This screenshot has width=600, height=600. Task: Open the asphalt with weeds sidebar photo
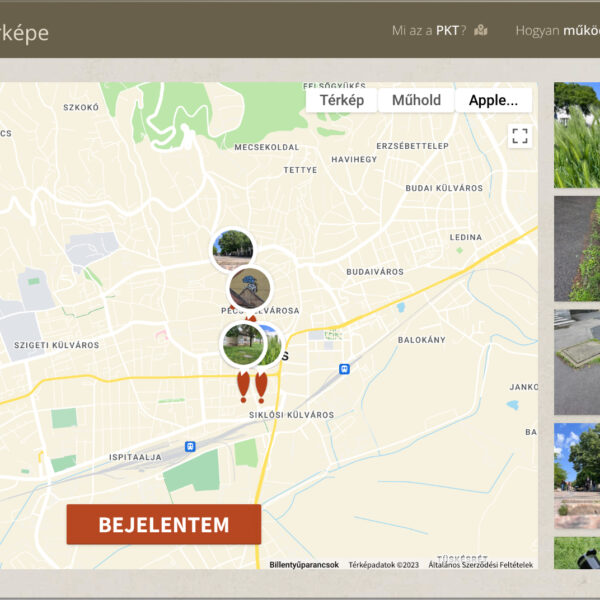click(577, 249)
